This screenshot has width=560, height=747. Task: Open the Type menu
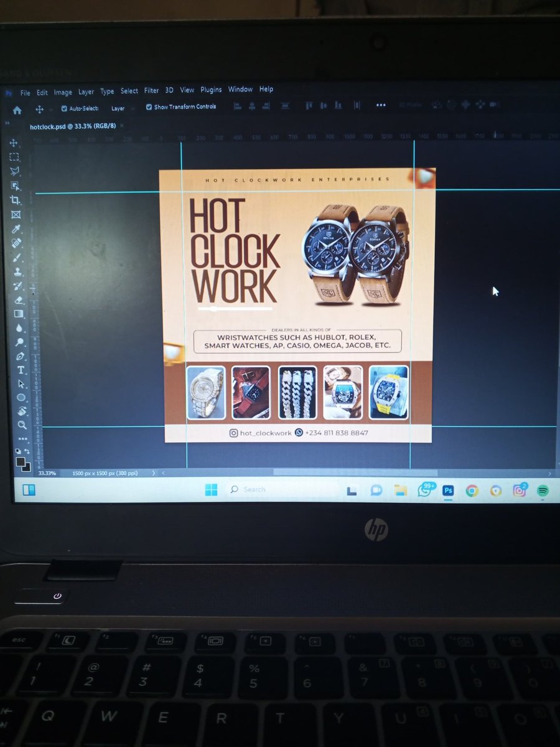tap(107, 92)
